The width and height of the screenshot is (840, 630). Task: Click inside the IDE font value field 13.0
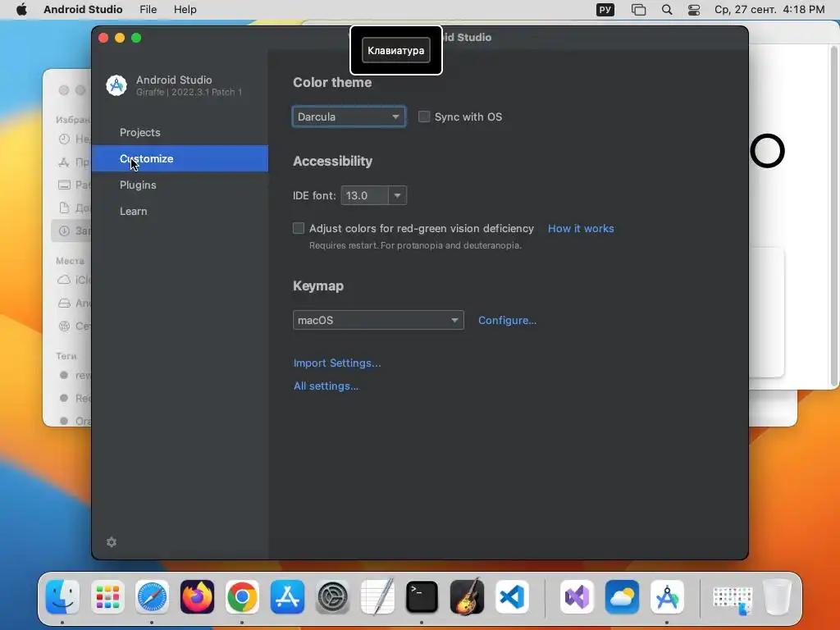pos(365,195)
